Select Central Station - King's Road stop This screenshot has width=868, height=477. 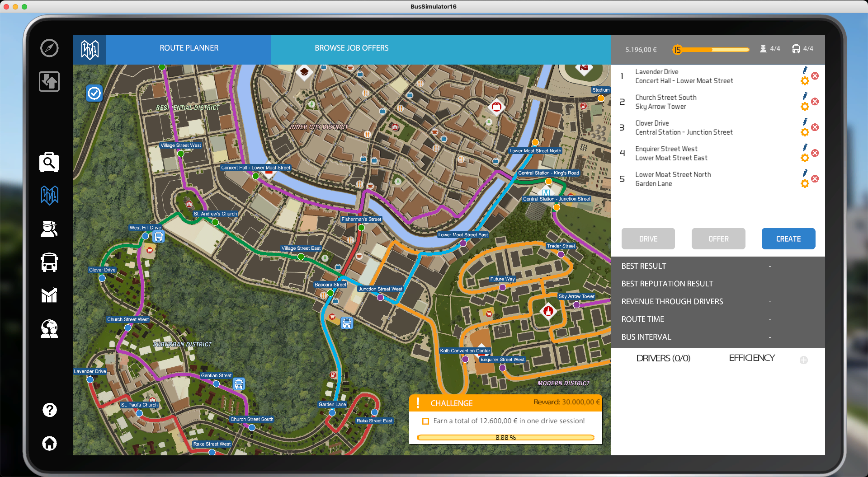[x=548, y=181]
